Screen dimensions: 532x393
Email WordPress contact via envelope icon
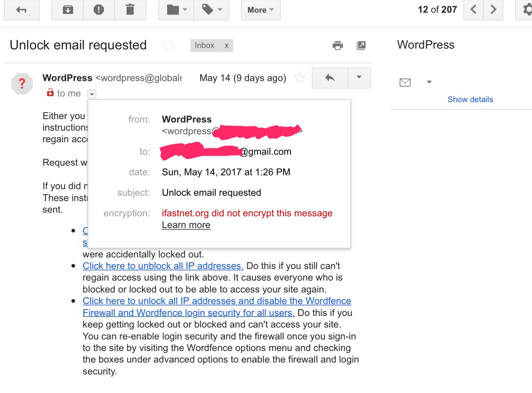[x=405, y=82]
